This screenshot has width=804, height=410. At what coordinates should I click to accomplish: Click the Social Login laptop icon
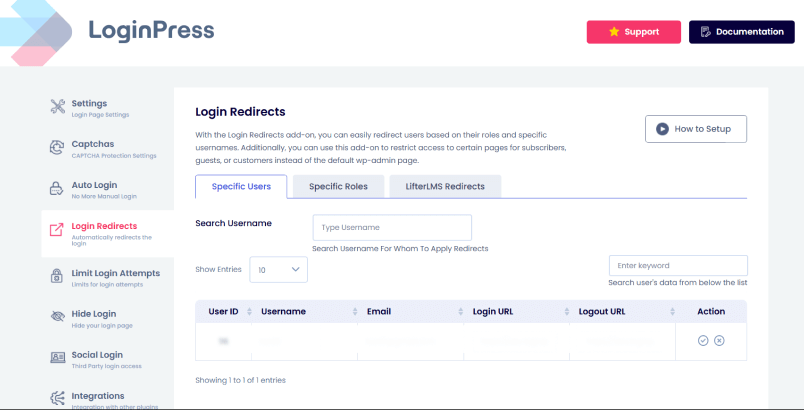[x=57, y=358]
